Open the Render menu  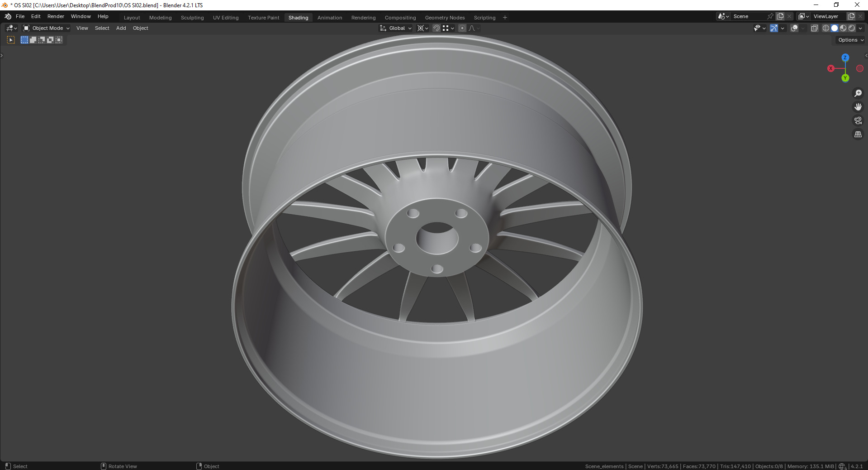pyautogui.click(x=56, y=16)
